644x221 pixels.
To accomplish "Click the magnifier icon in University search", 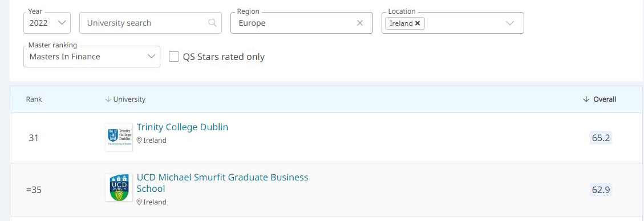I will tap(212, 23).
